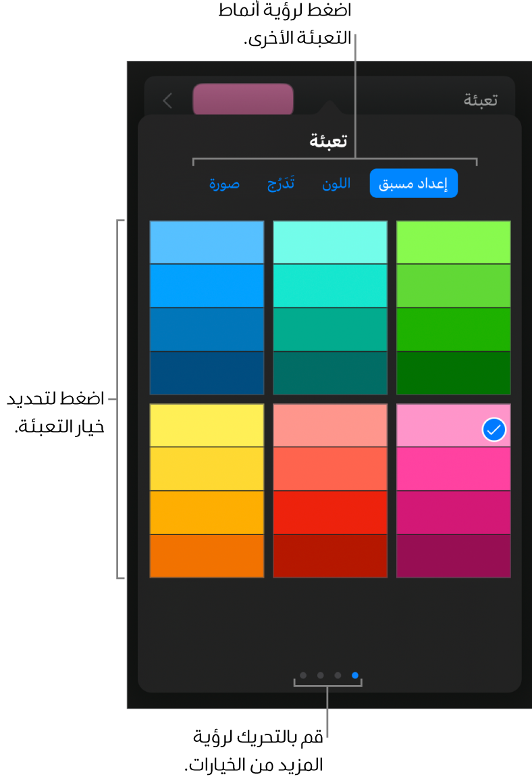Go to the second page dot
The width and height of the screenshot is (532, 779).
coord(321,675)
